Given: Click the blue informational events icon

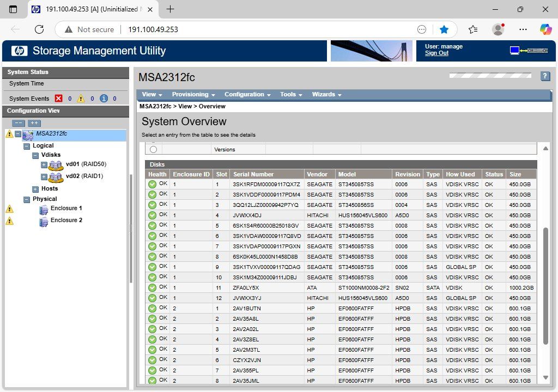Looking at the screenshot, I should [x=104, y=99].
